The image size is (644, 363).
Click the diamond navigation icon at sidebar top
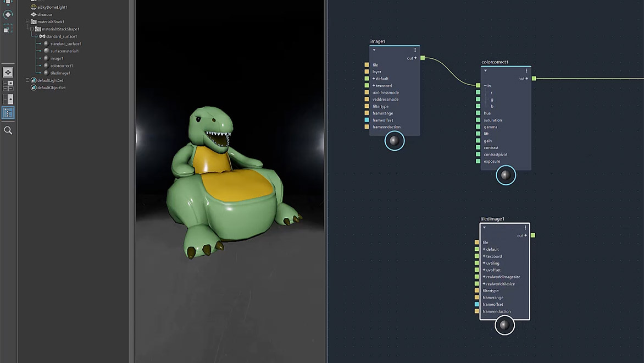(8, 14)
